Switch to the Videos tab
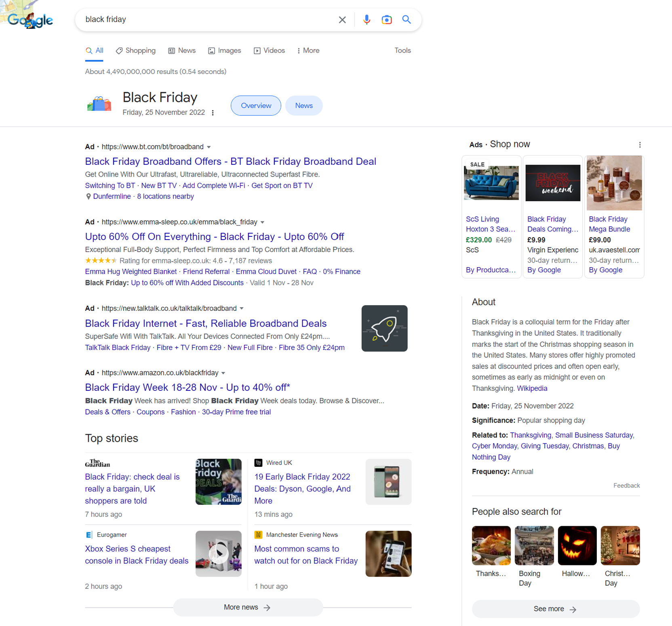Image resolution: width=672 pixels, height=626 pixels. 270,51
